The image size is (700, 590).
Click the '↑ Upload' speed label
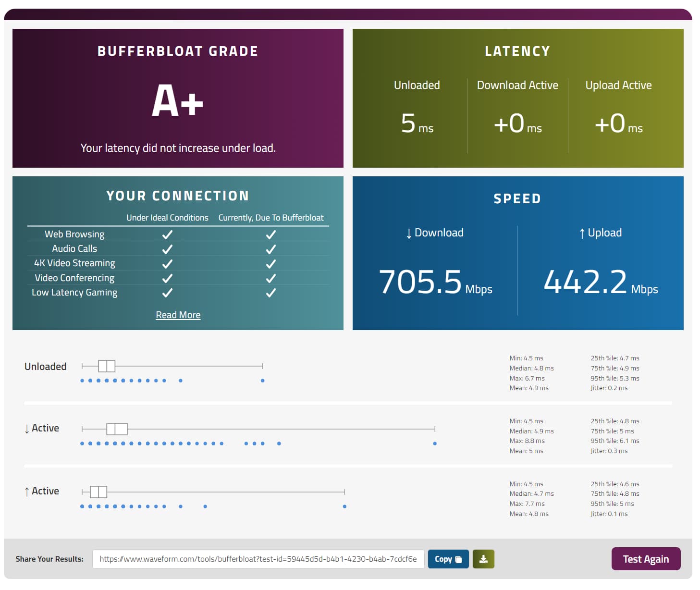click(x=601, y=233)
